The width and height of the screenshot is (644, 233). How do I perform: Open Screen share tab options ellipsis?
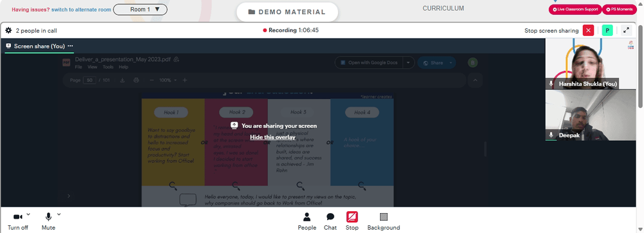pos(70,46)
